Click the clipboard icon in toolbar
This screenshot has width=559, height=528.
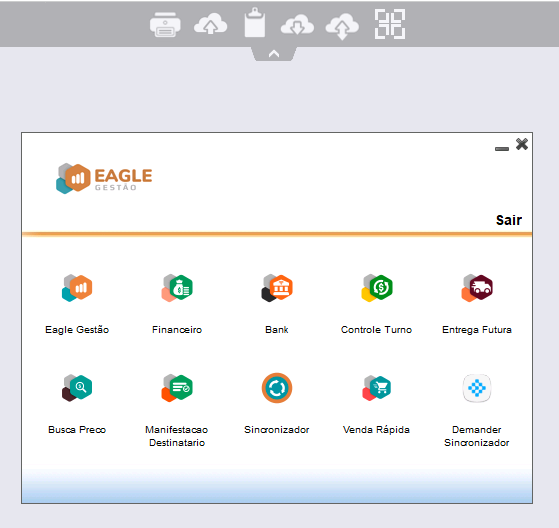(x=255, y=22)
